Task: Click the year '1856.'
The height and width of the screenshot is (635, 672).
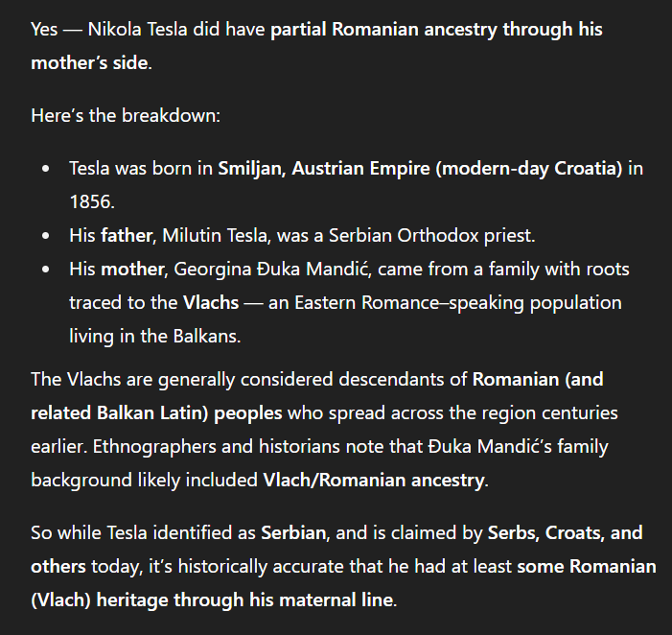Action: point(92,202)
